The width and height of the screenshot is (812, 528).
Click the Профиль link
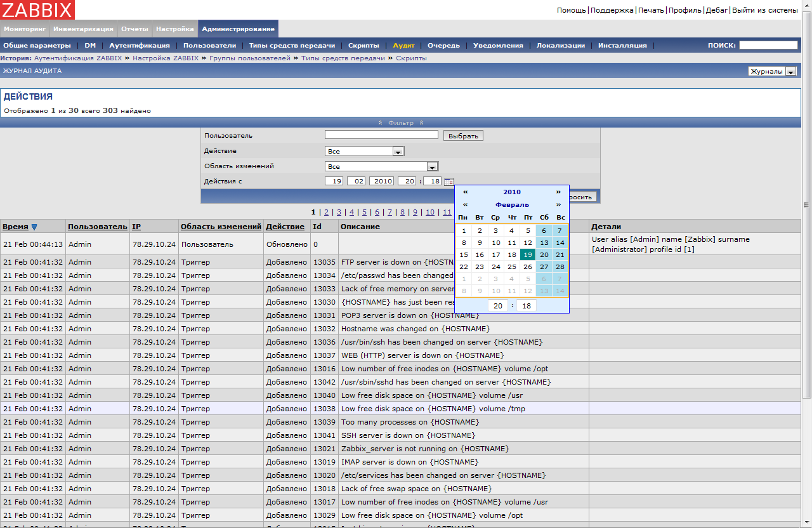click(x=685, y=10)
